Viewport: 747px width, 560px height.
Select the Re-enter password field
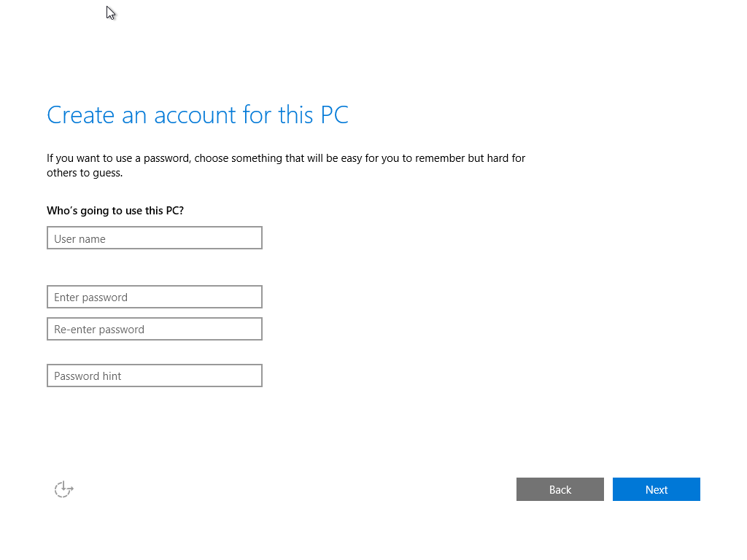pyautogui.click(x=154, y=329)
